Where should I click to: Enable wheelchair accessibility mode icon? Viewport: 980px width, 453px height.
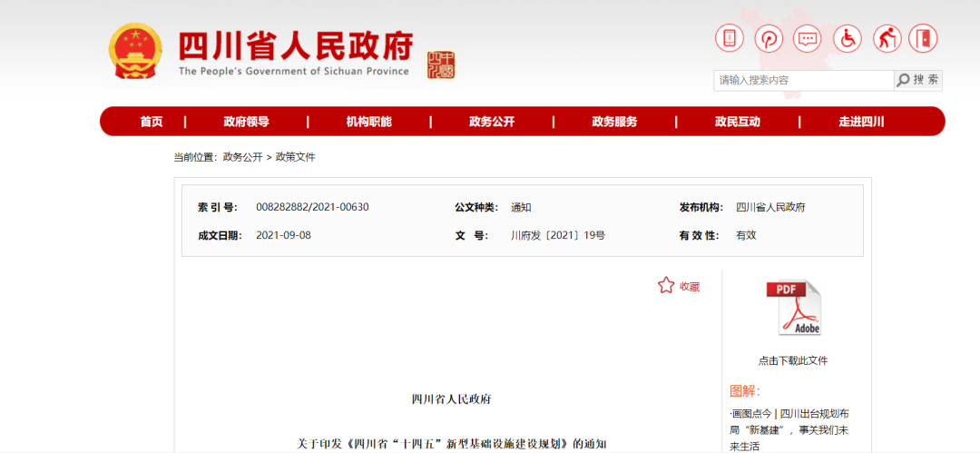pos(848,39)
